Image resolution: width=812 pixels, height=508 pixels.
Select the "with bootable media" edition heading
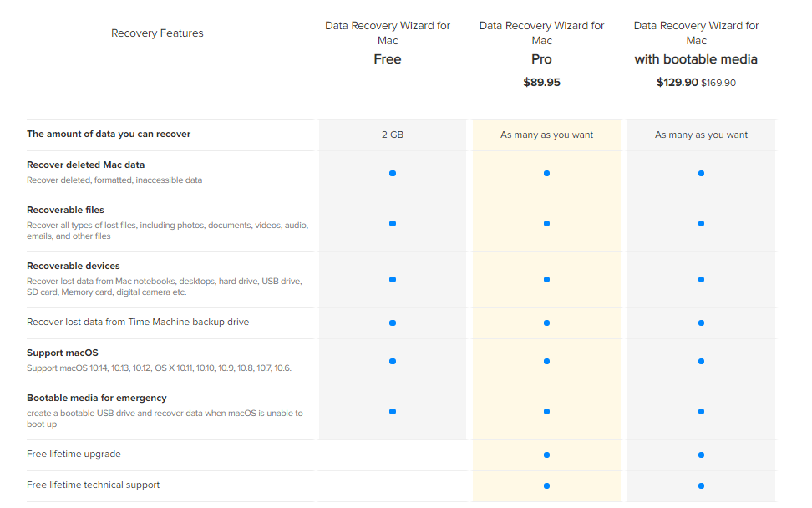coord(696,59)
